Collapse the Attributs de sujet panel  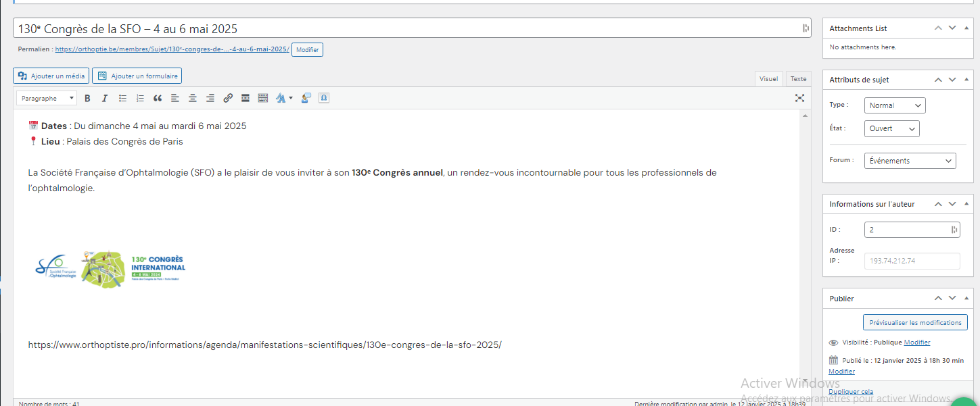[967, 80]
